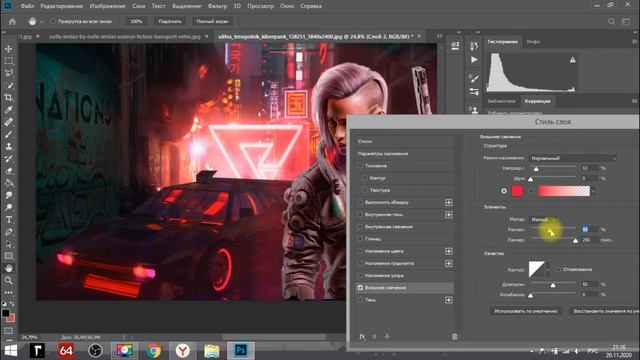
Task: Open the Histogram panel options menu
Action: [x=634, y=42]
